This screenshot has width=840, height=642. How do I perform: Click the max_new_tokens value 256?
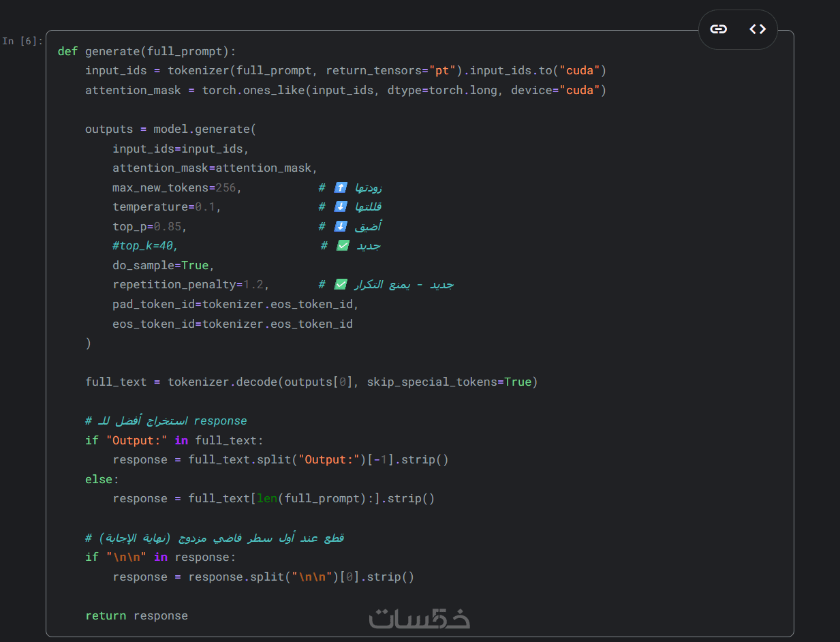point(225,187)
